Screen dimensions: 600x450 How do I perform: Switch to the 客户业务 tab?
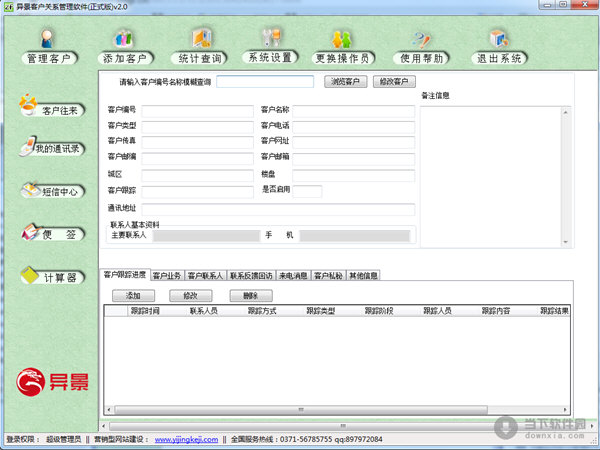[x=166, y=275]
